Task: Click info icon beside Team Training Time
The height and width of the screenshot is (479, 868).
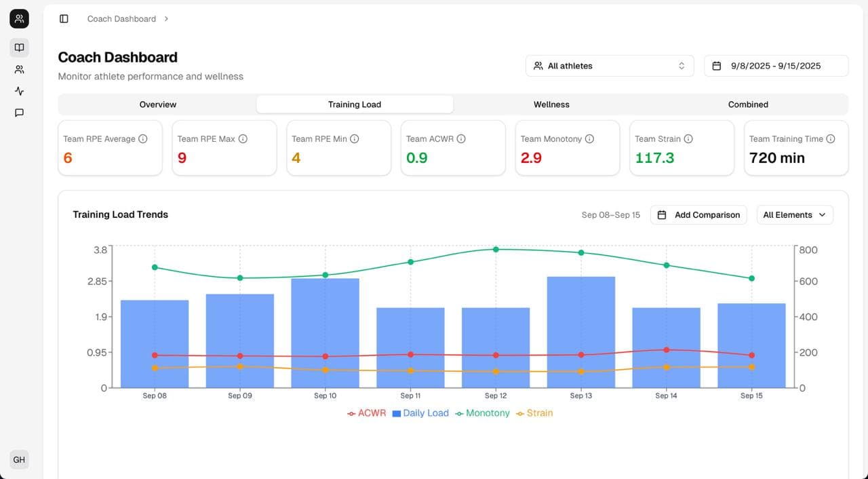Action: (x=831, y=138)
